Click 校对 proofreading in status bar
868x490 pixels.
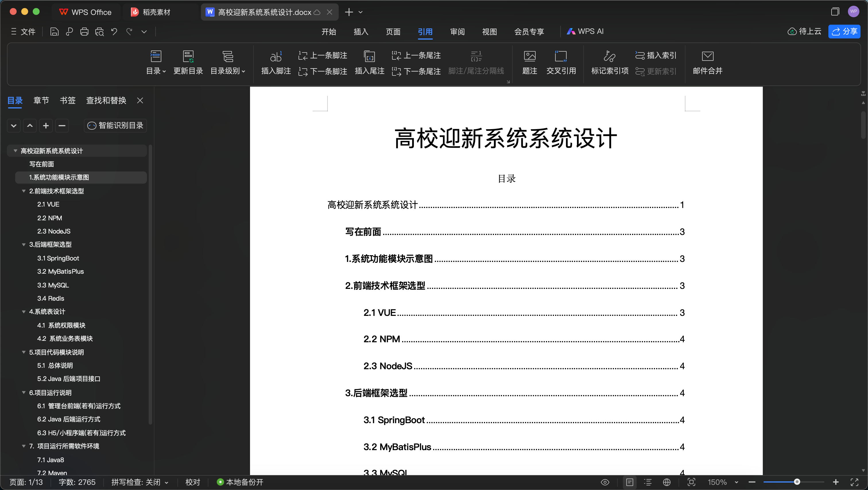coord(193,482)
